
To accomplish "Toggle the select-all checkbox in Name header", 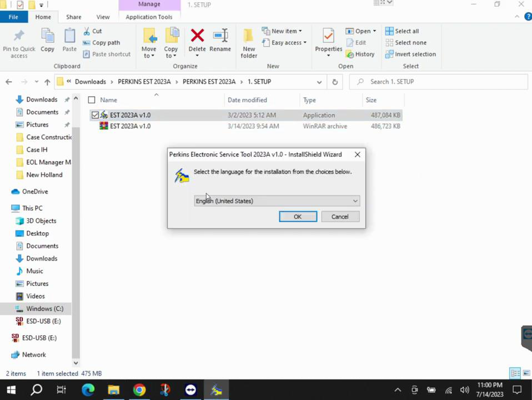I will 92,100.
